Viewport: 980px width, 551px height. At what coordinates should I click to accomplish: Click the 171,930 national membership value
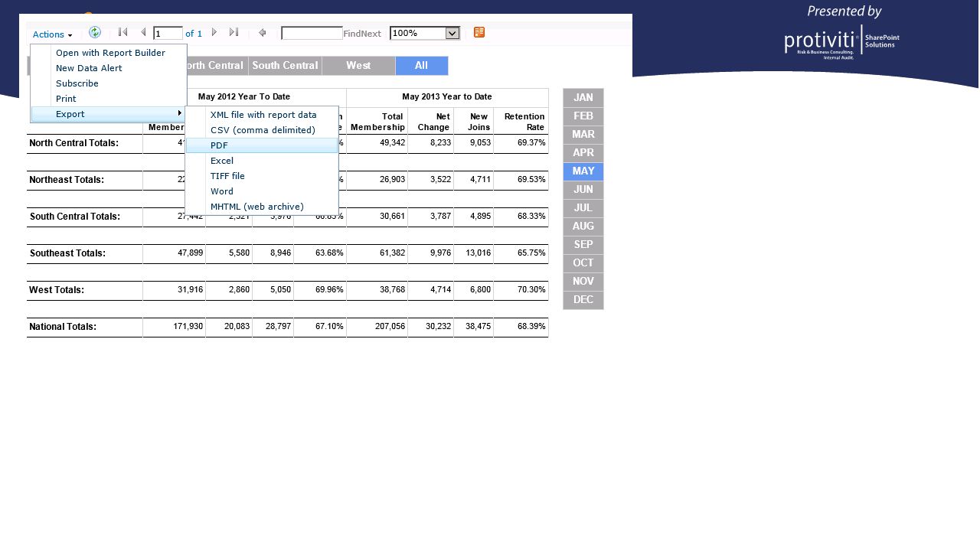point(188,327)
